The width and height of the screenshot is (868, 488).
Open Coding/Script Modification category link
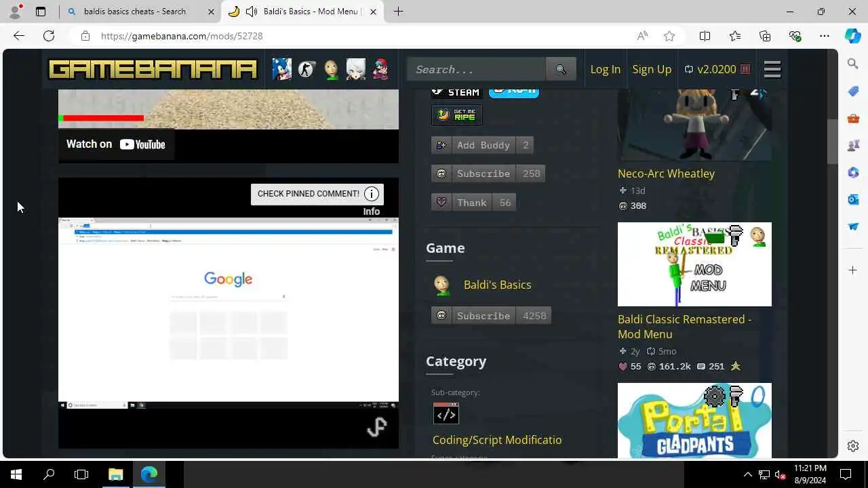coord(497,440)
